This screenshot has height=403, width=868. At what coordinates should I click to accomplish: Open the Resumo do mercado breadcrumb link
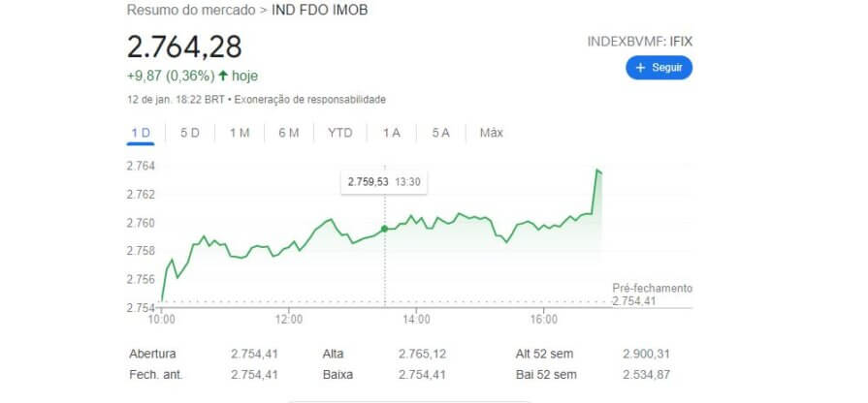[x=191, y=10]
